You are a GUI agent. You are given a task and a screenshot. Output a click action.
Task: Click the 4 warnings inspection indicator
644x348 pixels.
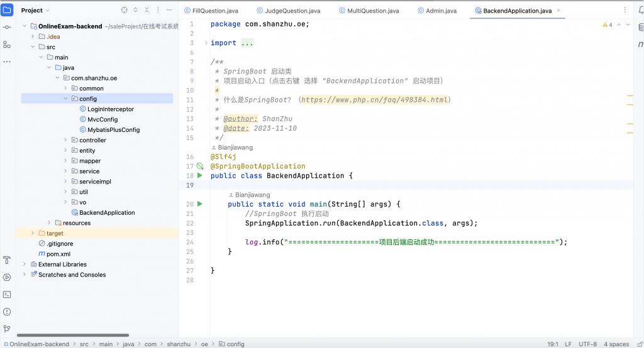[607, 24]
